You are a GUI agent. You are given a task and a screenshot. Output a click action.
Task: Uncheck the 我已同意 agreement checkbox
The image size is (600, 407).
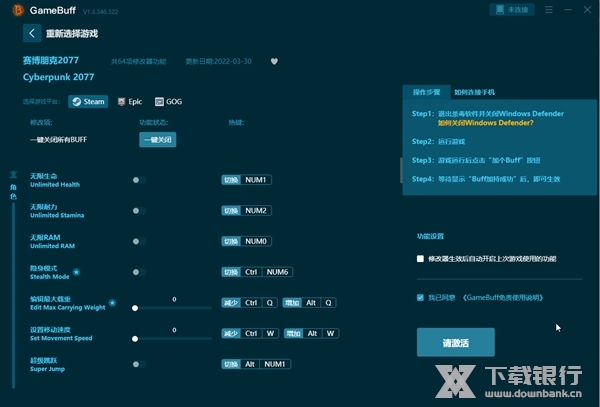tap(420, 297)
